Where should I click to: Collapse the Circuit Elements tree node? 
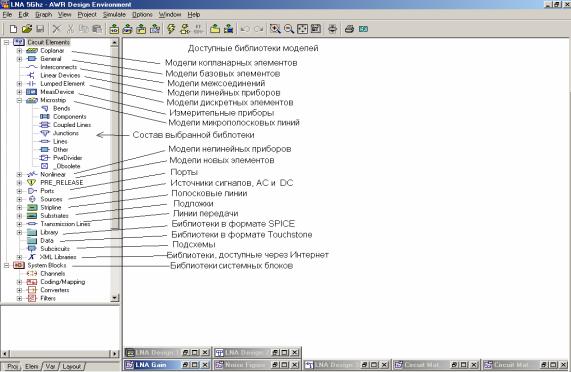[x=6, y=42]
